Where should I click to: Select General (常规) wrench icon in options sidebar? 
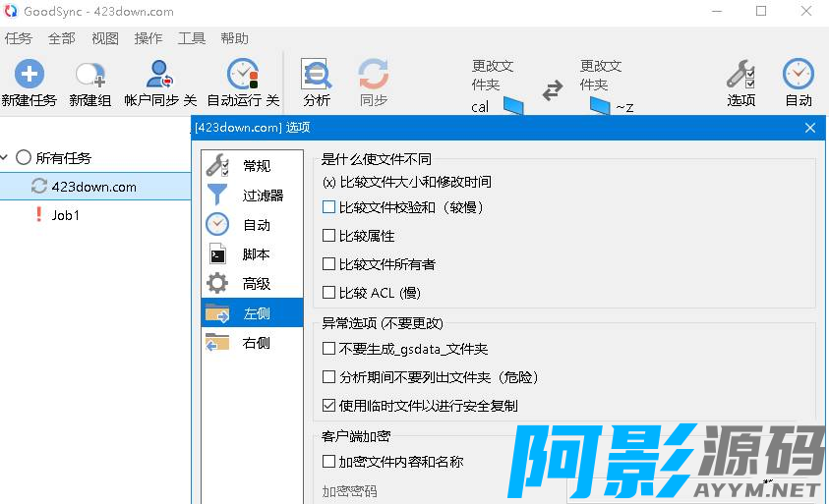click(x=217, y=165)
